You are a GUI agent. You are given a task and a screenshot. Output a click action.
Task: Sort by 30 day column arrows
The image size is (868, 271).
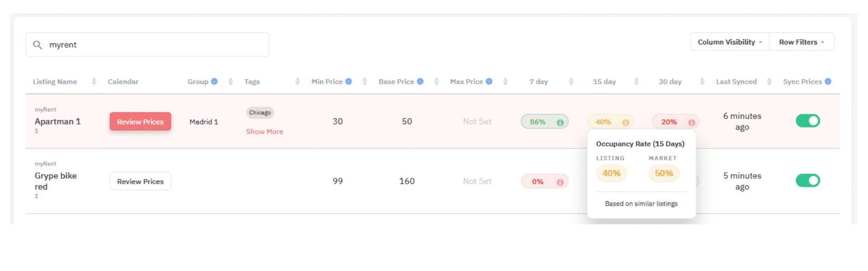(x=702, y=81)
